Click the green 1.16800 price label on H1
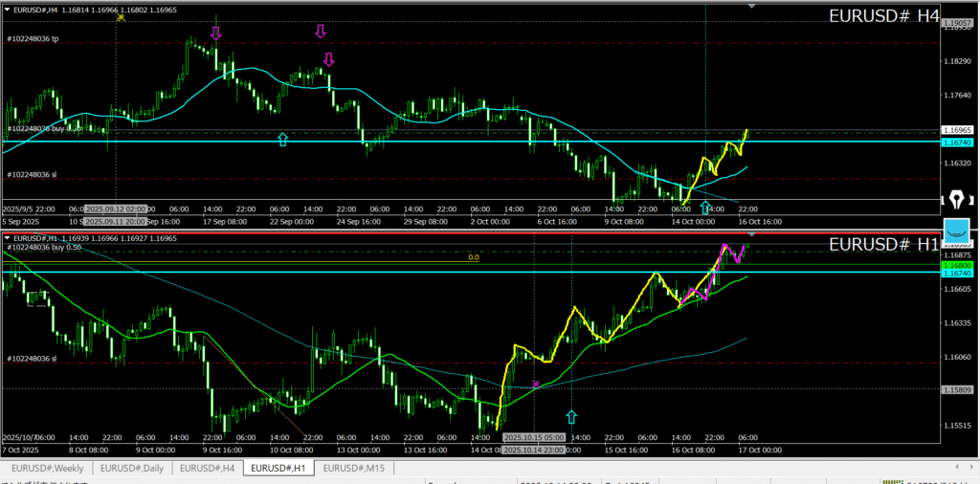980x484 pixels. [x=957, y=265]
